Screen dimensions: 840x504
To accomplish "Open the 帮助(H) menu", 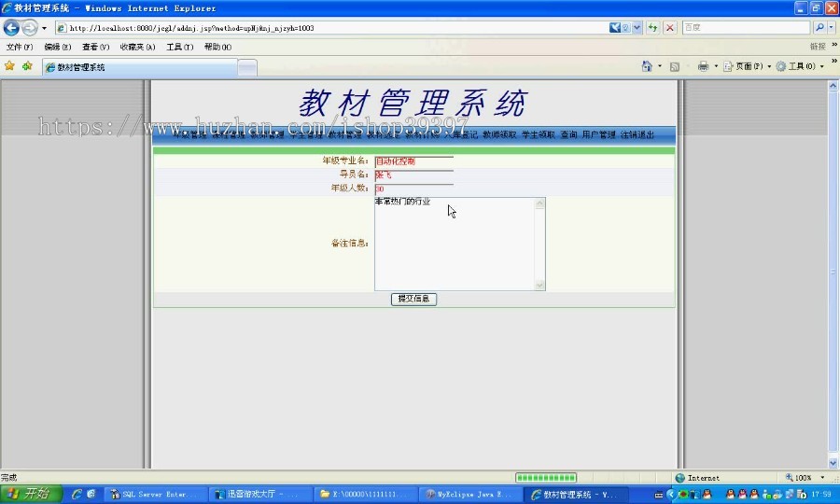I will pos(217,47).
